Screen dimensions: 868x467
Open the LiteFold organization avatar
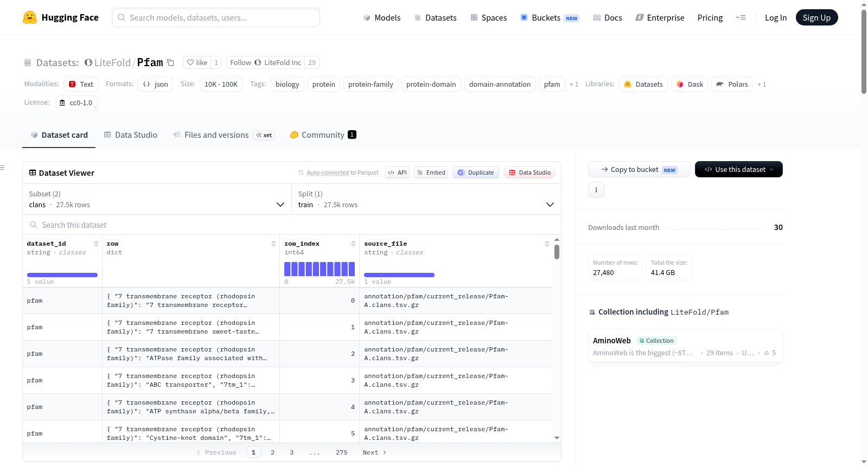pyautogui.click(x=88, y=62)
